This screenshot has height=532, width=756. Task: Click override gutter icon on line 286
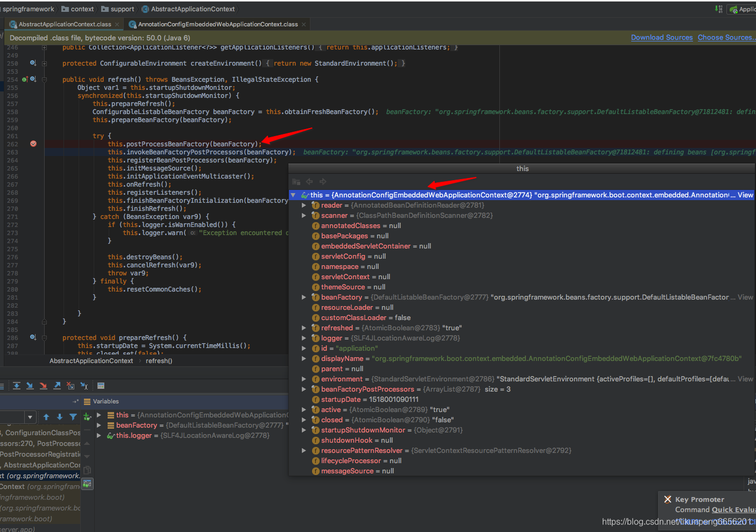(x=33, y=337)
